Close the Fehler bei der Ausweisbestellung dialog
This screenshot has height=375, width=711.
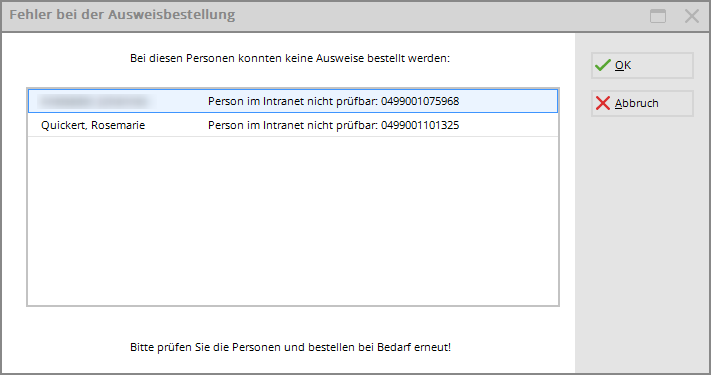coord(692,16)
